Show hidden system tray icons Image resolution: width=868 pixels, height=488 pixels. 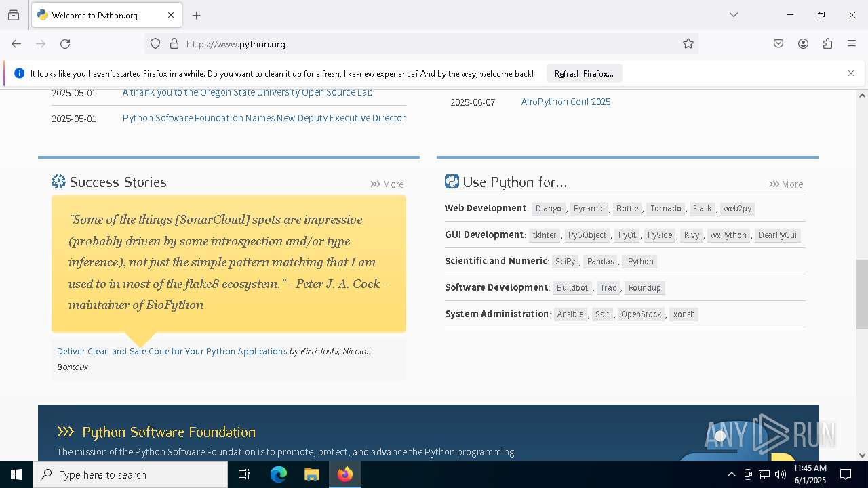731,474
